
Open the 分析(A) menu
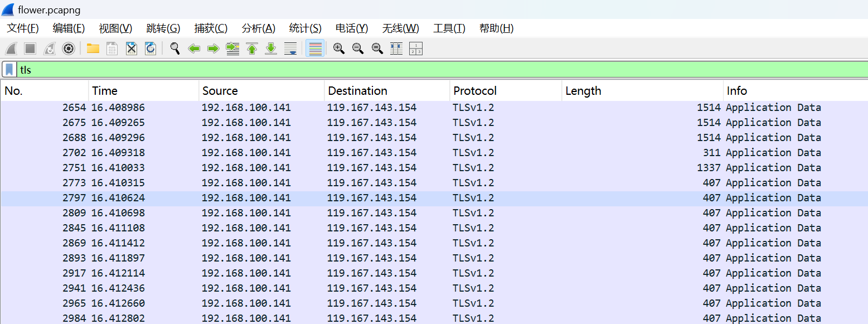tap(258, 28)
